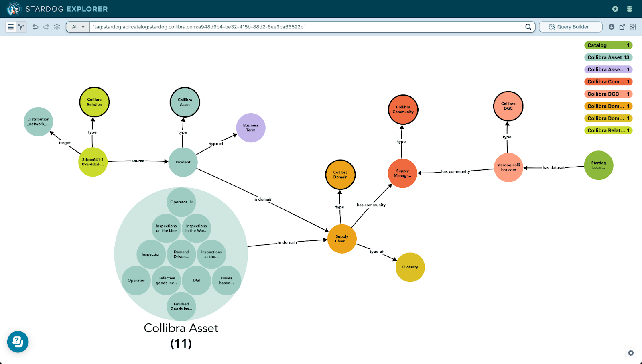Select the Demand Driven node
The width and height of the screenshot is (642, 364).
coord(181,254)
